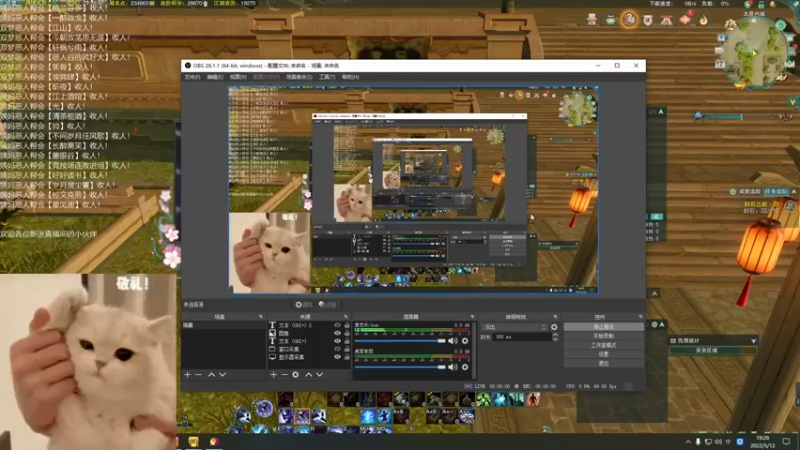Screen dimensions: 800x450
Task: Pop out the 混音器 dock panel
Action: coord(472,317)
